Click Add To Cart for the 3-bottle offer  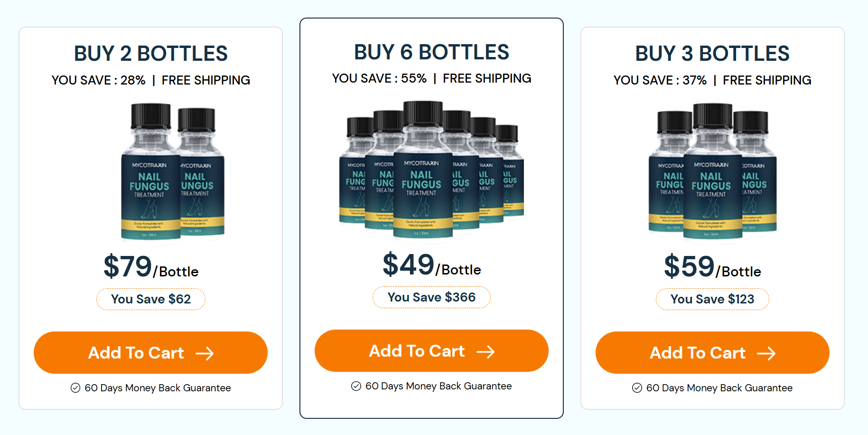coord(712,352)
